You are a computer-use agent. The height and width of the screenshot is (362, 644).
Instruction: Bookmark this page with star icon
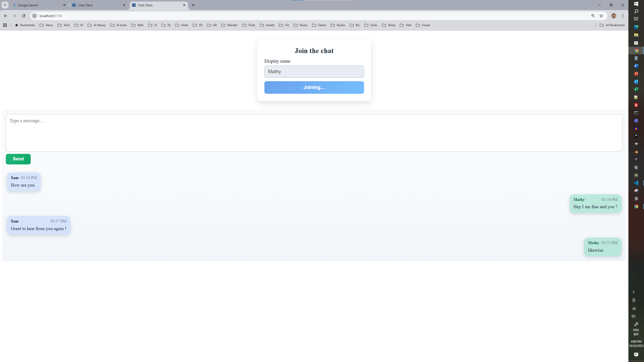tap(601, 16)
